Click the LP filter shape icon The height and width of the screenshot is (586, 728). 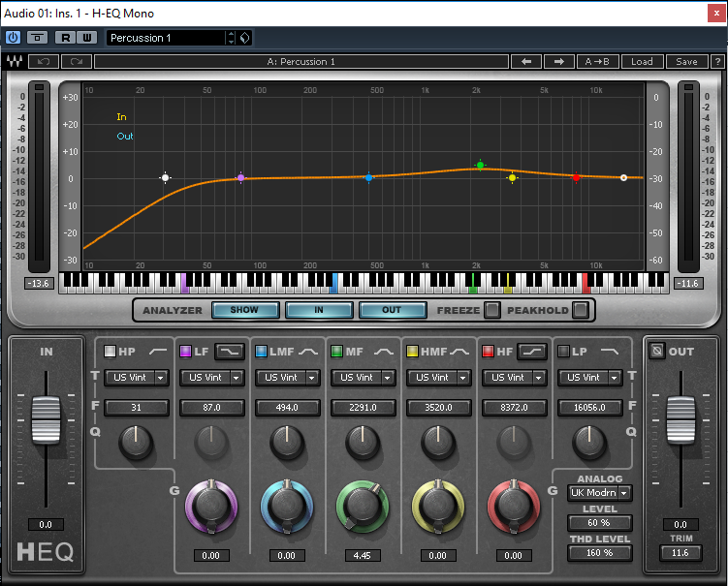pos(610,352)
